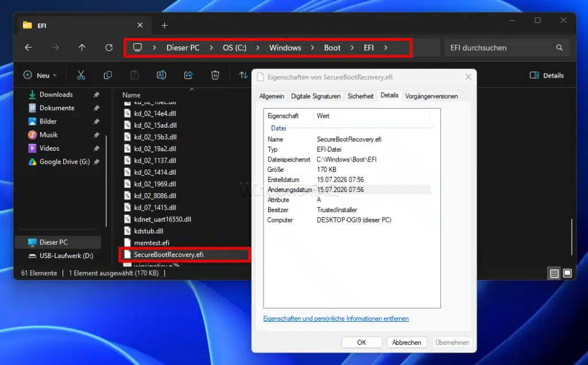Expand chevron after Boot breadcrumb
Image resolution: width=588 pixels, height=365 pixels.
coord(352,48)
